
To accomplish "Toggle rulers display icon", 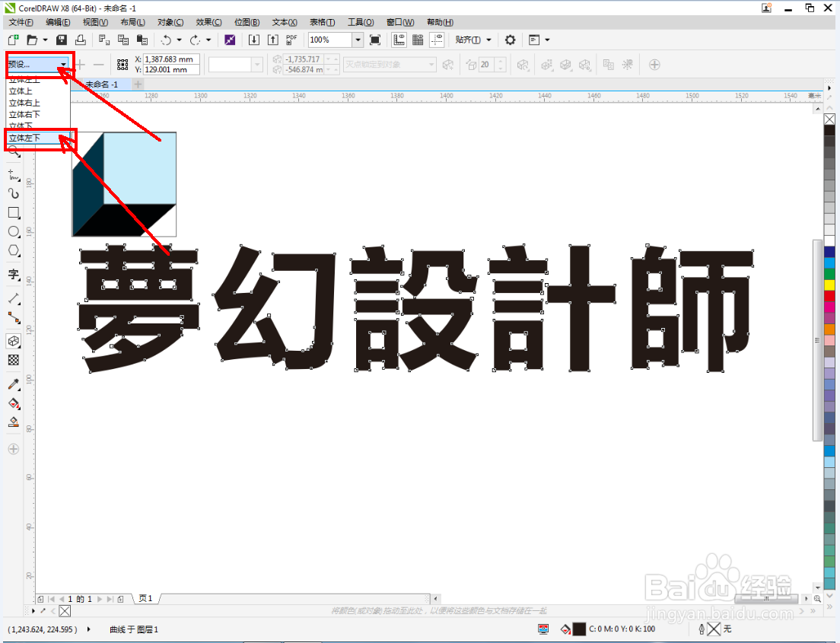I will pyautogui.click(x=399, y=40).
